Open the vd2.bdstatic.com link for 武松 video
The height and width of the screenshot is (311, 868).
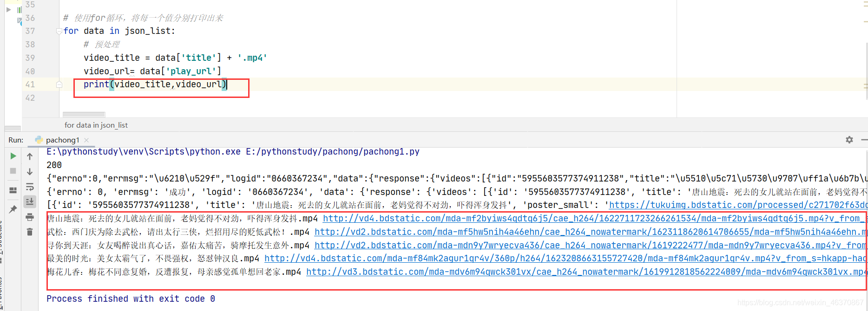pos(591,232)
